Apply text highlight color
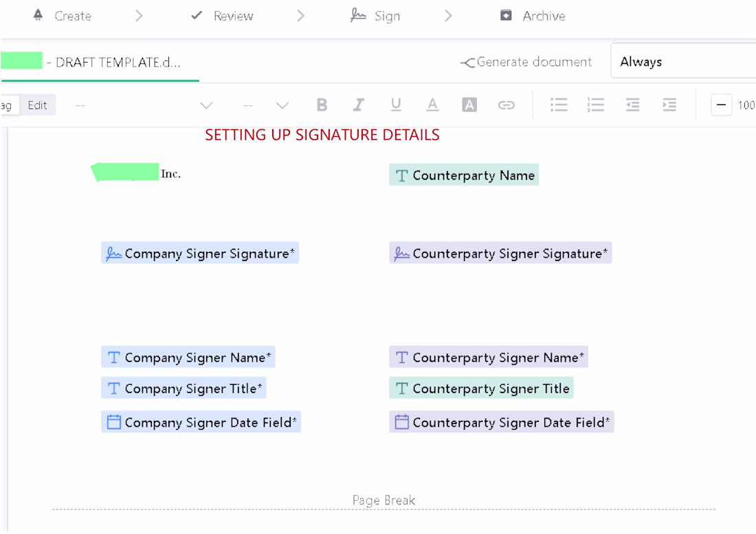The width and height of the screenshot is (756, 534). pyautogui.click(x=469, y=104)
